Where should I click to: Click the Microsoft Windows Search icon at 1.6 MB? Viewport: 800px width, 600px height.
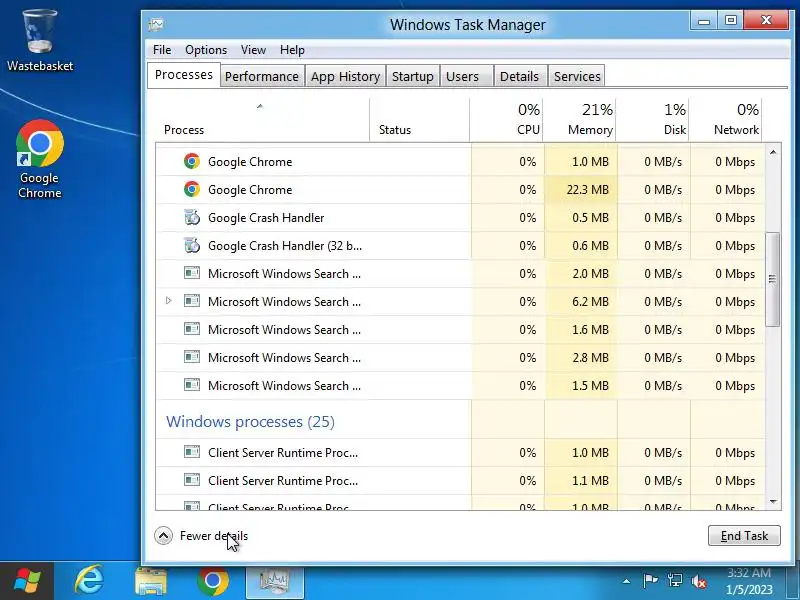coord(192,329)
